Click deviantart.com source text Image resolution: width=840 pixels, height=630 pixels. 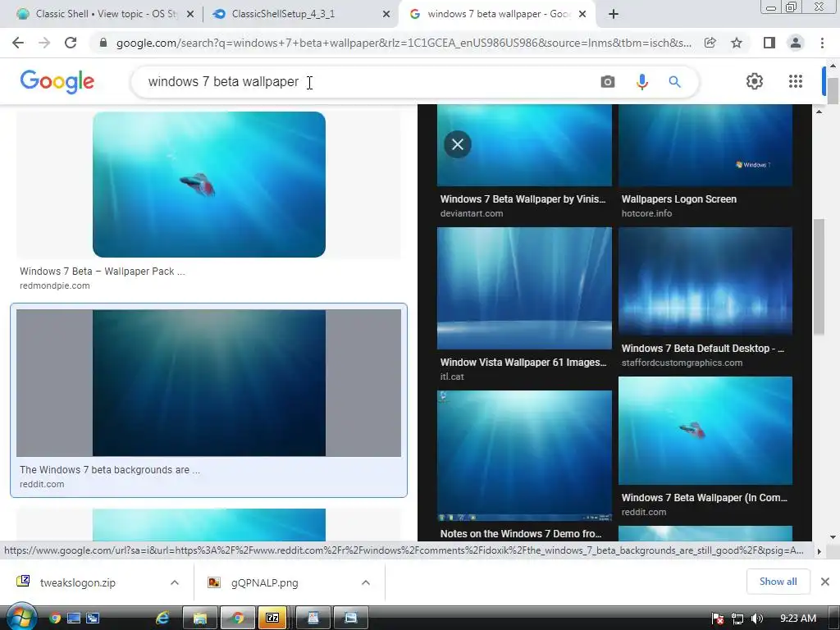tap(472, 213)
